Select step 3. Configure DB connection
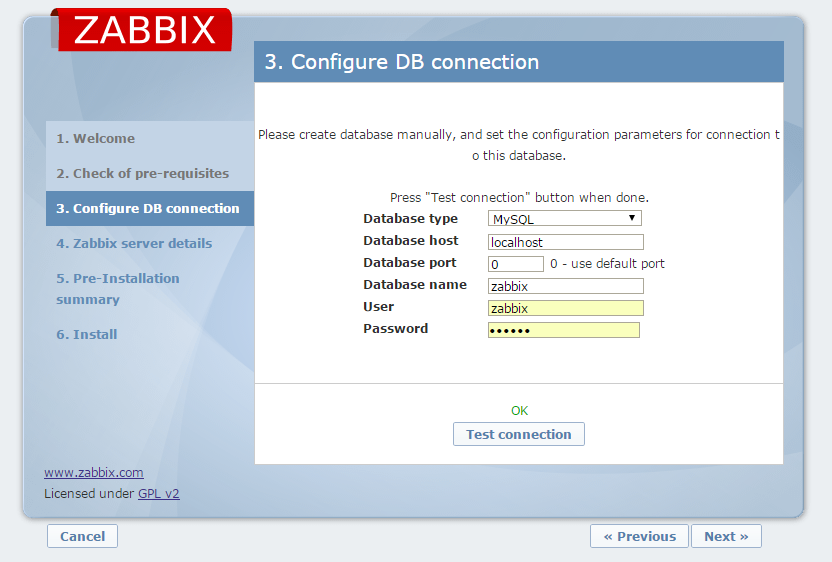This screenshot has height=562, width=832. click(x=150, y=209)
